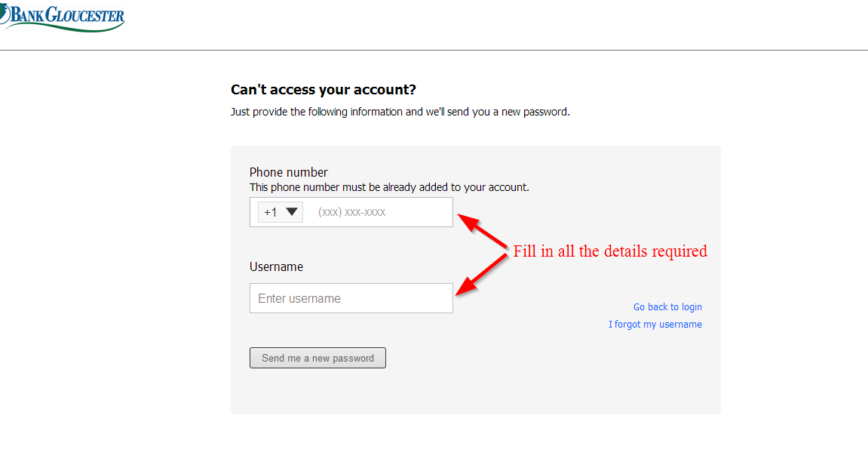Click the Can't access your account? heading
The width and height of the screenshot is (868, 465).
click(x=324, y=90)
